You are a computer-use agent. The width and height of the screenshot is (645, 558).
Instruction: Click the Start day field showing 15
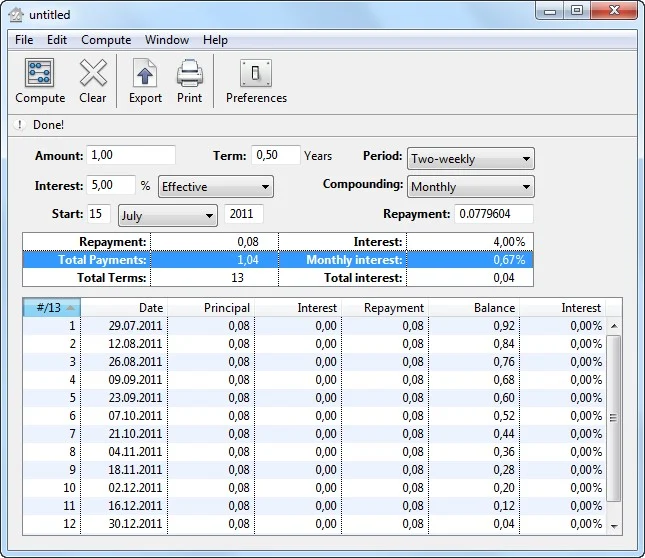coord(99,214)
